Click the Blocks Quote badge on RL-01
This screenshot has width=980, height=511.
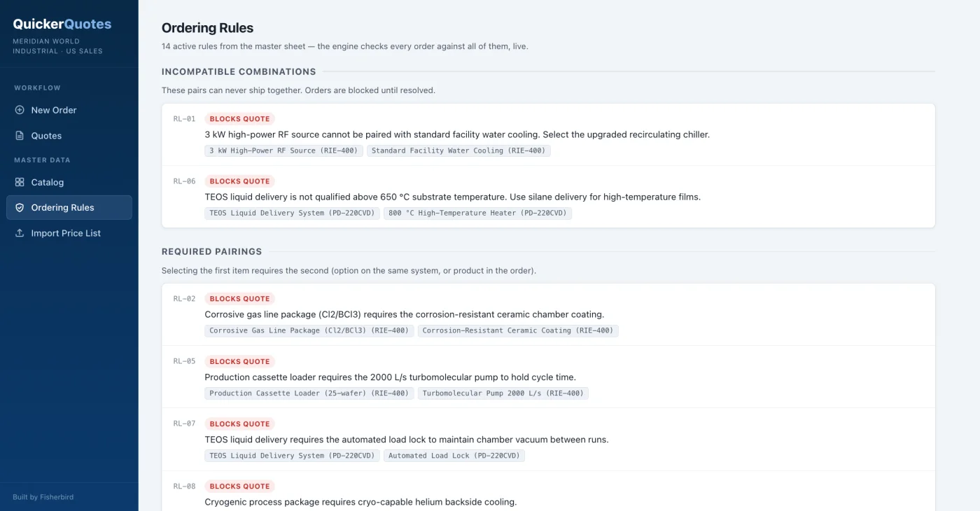(239, 119)
